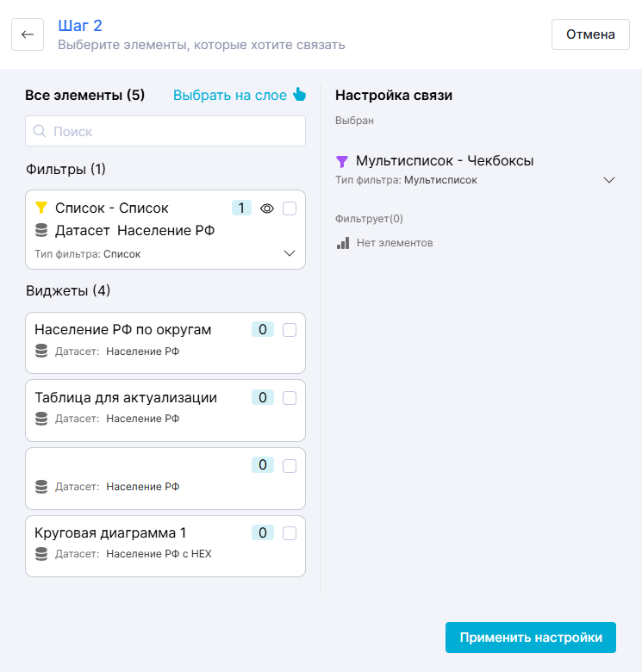Click the back arrow button

28,34
